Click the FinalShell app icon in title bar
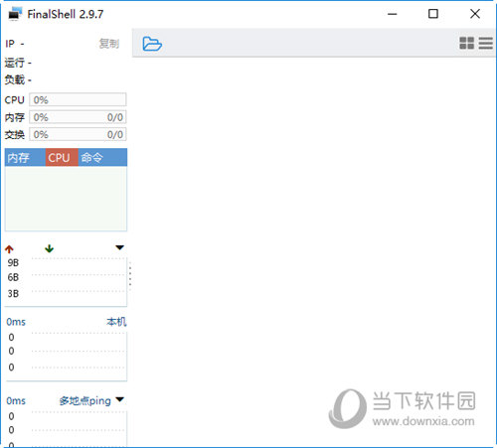 point(15,14)
